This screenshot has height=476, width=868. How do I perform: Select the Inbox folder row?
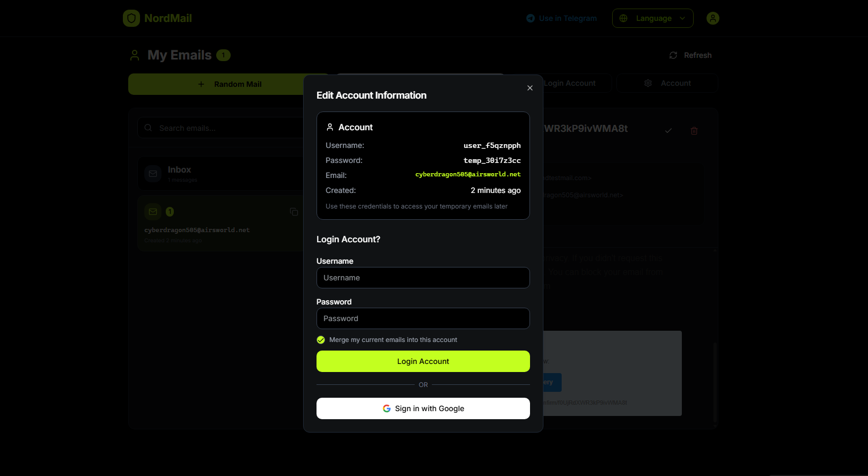pos(221,173)
